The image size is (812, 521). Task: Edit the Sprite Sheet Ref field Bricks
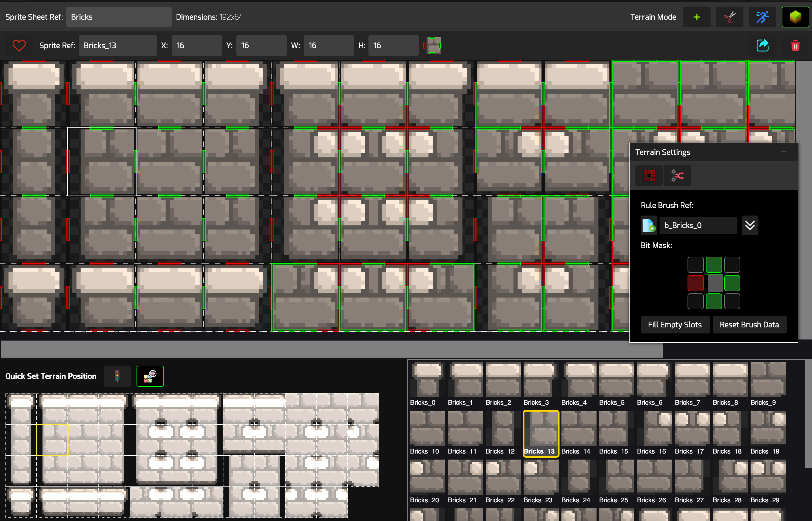[119, 17]
